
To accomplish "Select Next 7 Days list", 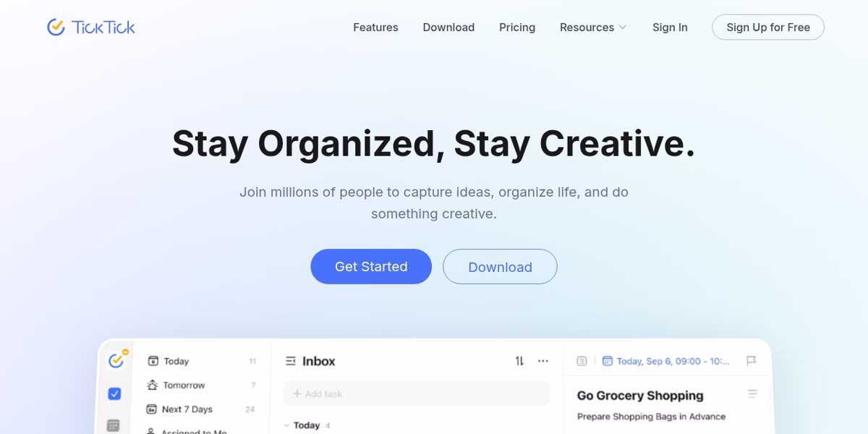I will (x=202, y=409).
